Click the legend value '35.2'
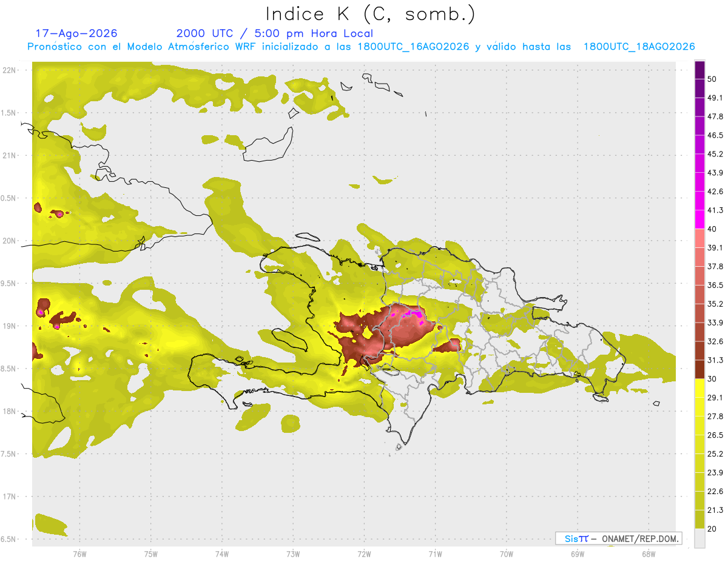The height and width of the screenshot is (562, 728). coord(715,304)
